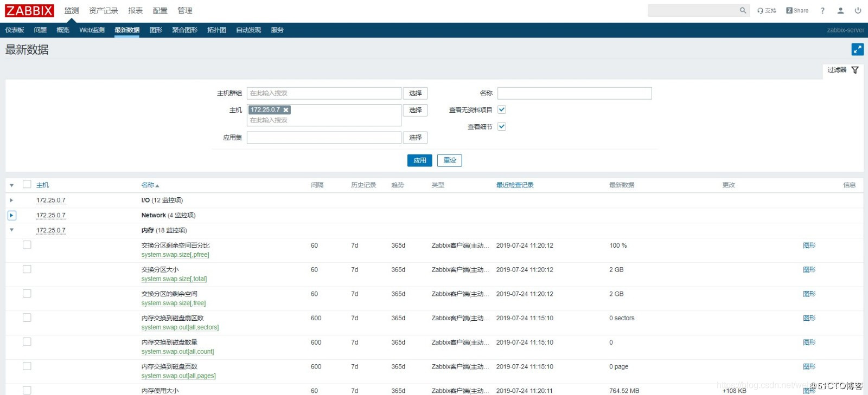The height and width of the screenshot is (395, 868).
Task: Open 图形 link for system.swap.size[,pfree] row
Action: pos(809,245)
